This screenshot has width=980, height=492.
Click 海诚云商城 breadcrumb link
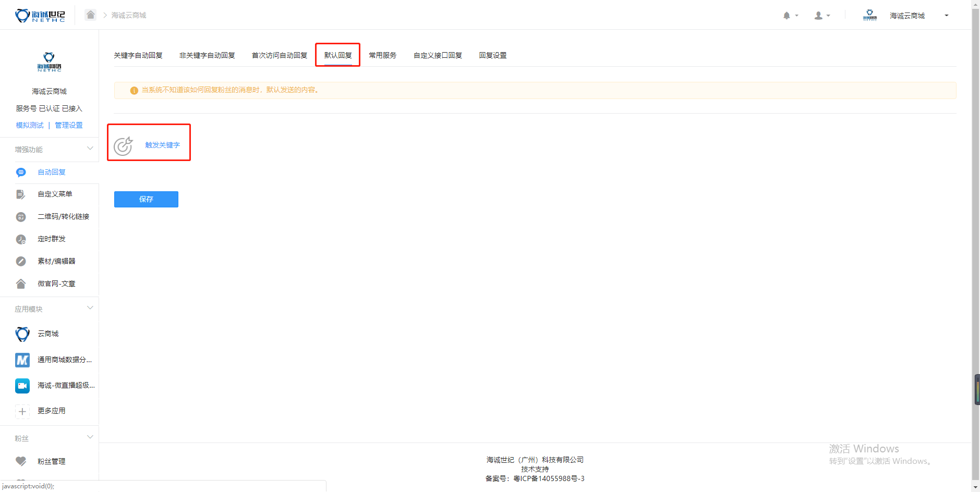click(x=129, y=16)
